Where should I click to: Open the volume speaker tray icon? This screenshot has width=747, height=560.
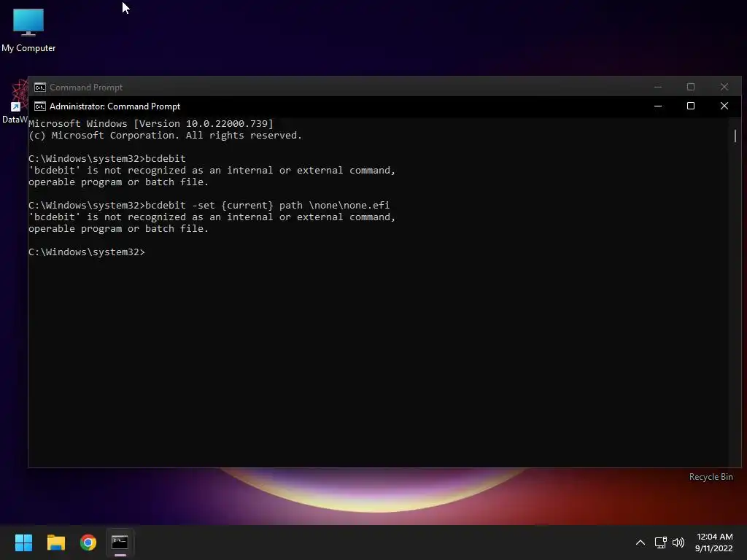[678, 542]
